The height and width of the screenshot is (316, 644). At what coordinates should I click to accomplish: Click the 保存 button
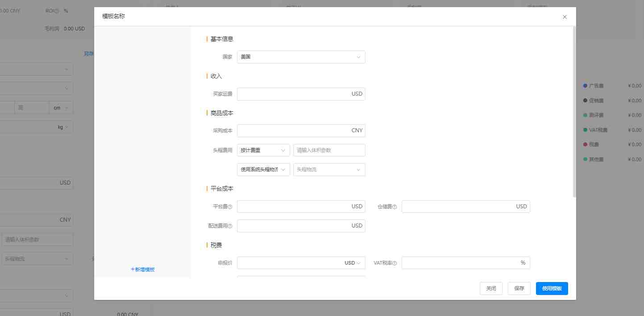tap(519, 289)
